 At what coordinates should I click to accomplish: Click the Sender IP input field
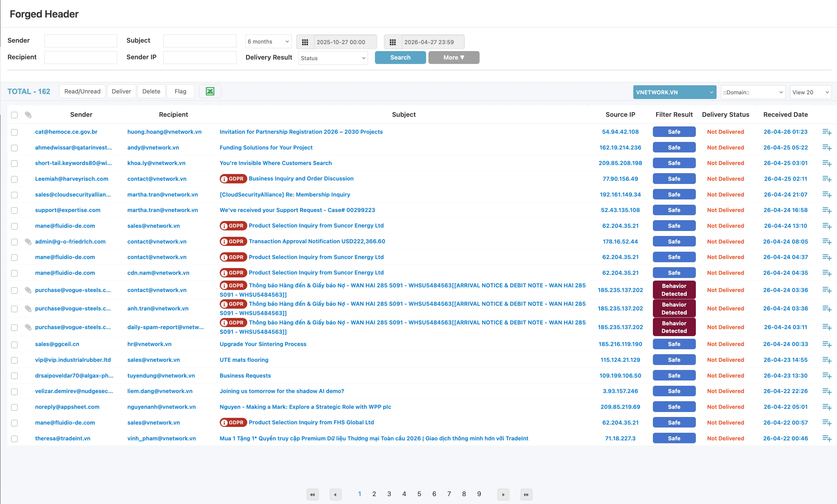click(200, 57)
